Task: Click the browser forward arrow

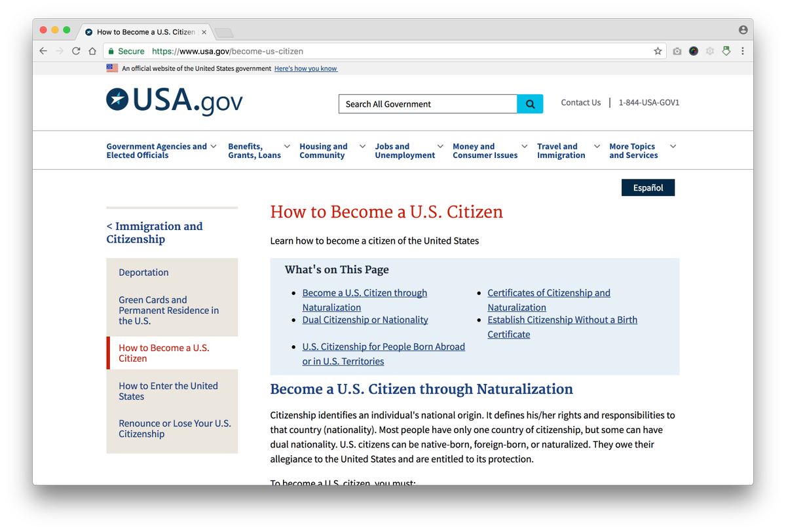Action: tap(60, 51)
